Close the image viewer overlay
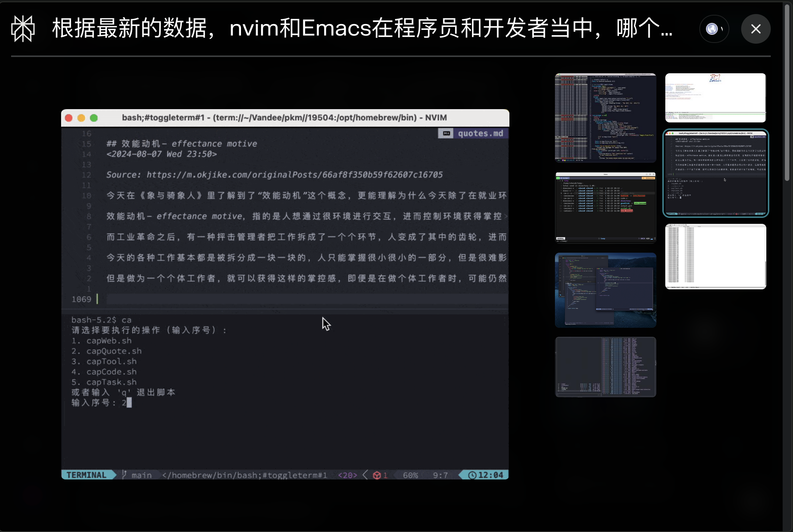 tap(756, 29)
